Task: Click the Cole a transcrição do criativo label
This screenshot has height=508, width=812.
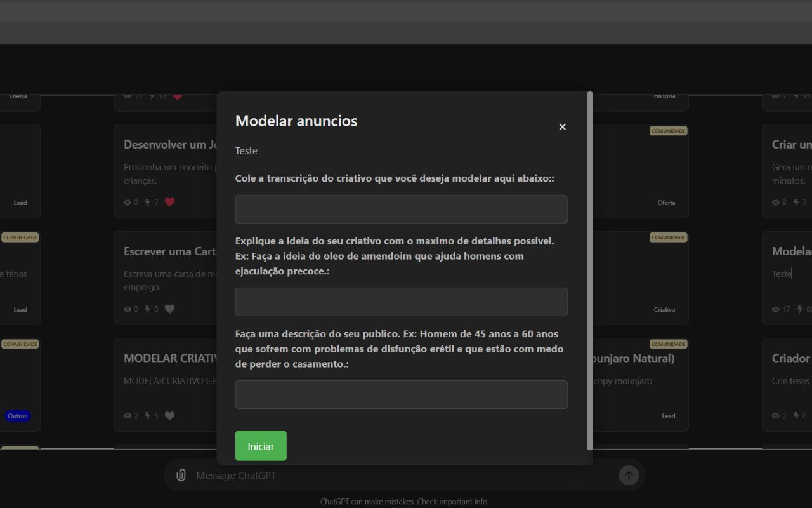Action: click(395, 179)
